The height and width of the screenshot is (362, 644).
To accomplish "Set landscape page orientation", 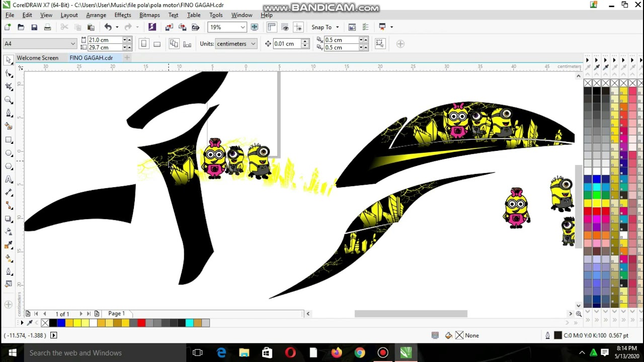I will pyautogui.click(x=156, y=44).
